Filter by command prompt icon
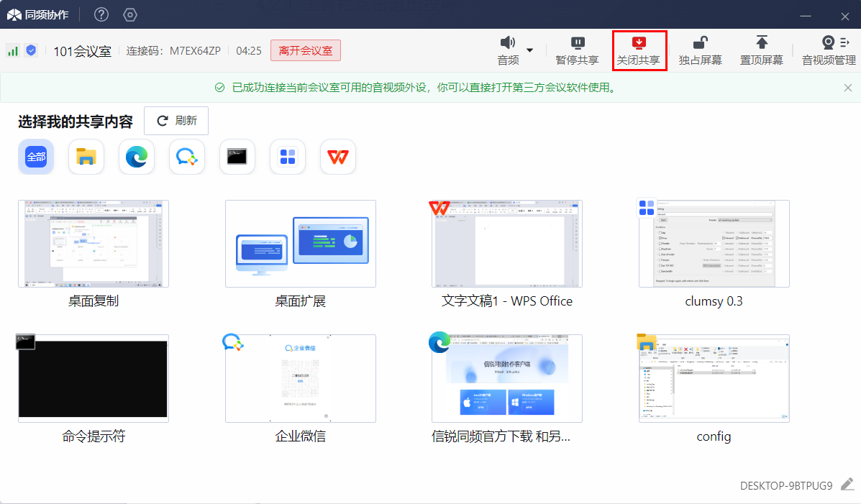This screenshot has width=861, height=504. (237, 157)
